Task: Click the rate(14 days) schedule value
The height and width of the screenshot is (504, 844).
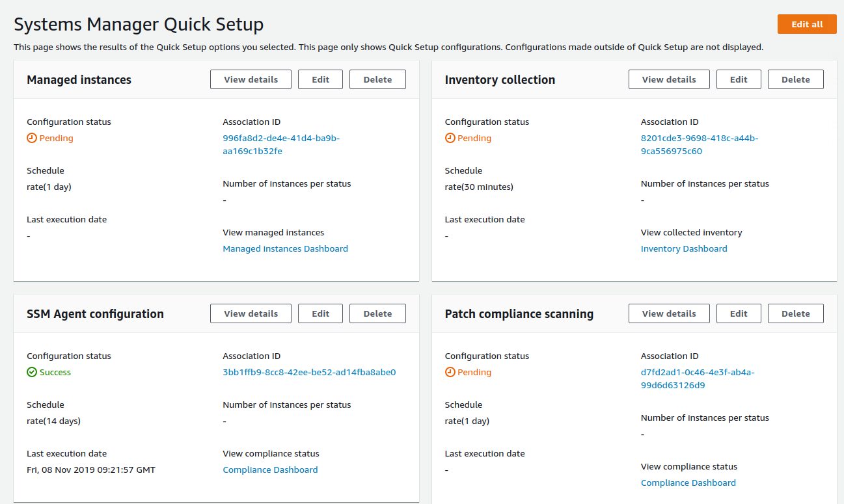Action: [x=53, y=421]
